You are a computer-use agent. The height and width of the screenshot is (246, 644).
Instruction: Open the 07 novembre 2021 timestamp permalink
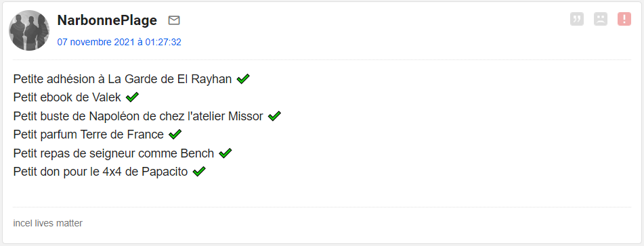point(119,42)
